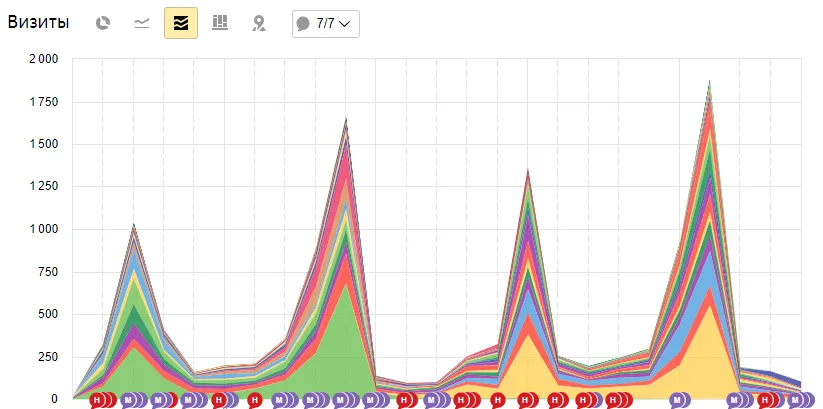The image size is (823, 409).
Task: Switch to the pie chart view
Action: coord(102,23)
